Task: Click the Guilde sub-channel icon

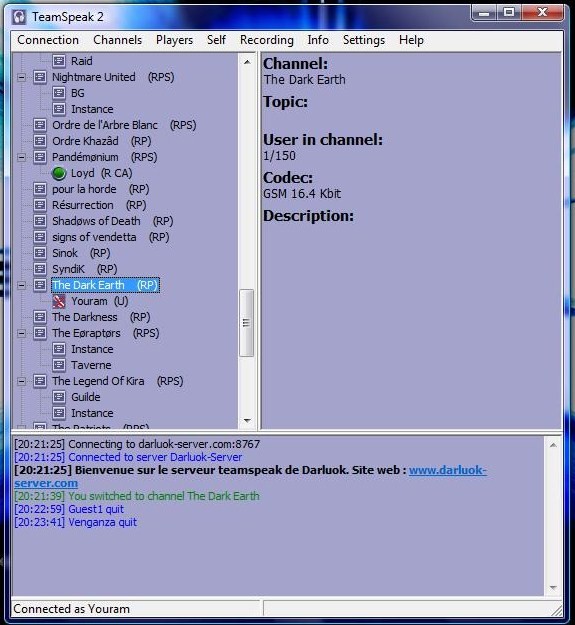Action: [59, 397]
